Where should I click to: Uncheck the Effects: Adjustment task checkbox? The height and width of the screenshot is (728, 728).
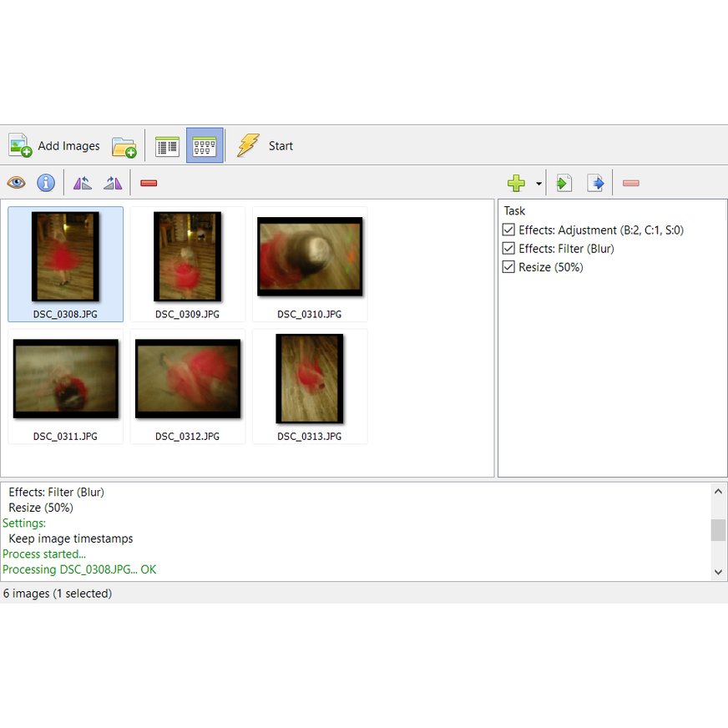[x=508, y=230]
